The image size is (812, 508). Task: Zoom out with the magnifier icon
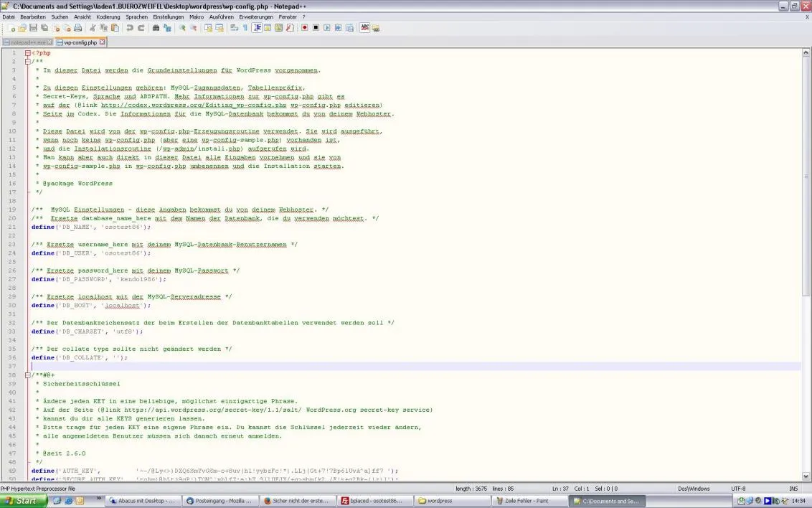click(x=194, y=27)
